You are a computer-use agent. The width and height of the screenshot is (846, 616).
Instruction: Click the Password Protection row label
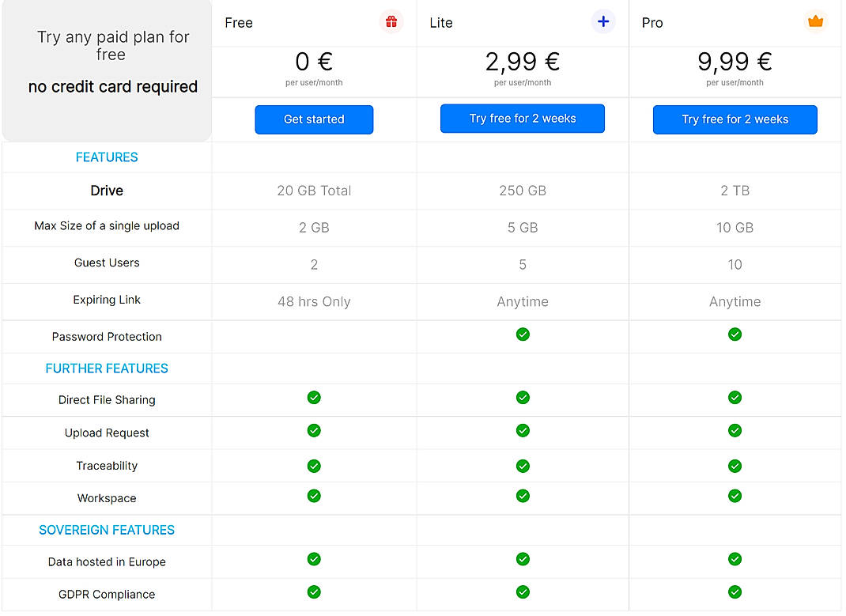(x=107, y=337)
